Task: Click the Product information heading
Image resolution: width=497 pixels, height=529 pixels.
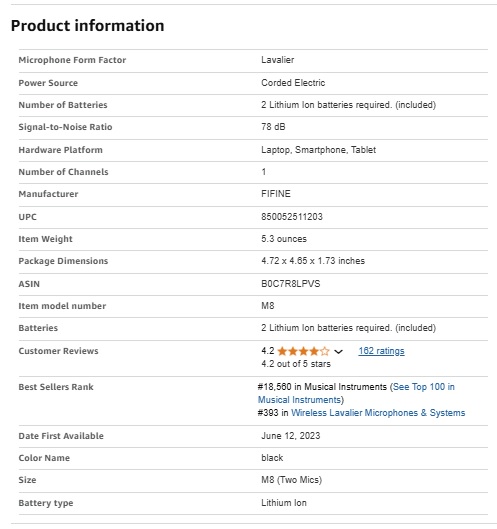Action: click(x=87, y=26)
